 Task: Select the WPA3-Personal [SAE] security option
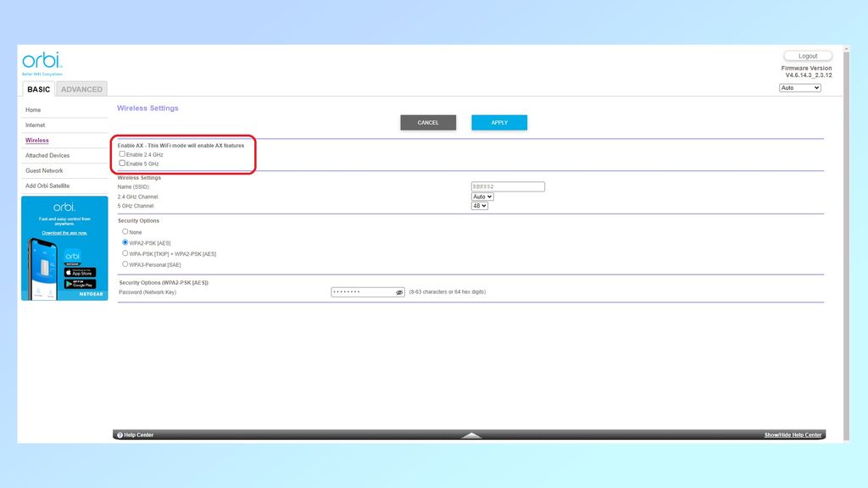coord(124,264)
